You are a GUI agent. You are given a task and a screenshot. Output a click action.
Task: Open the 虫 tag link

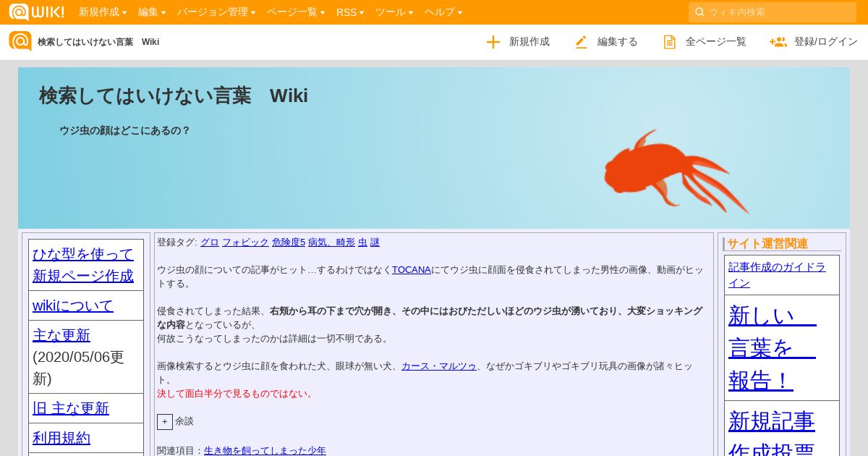pos(362,242)
